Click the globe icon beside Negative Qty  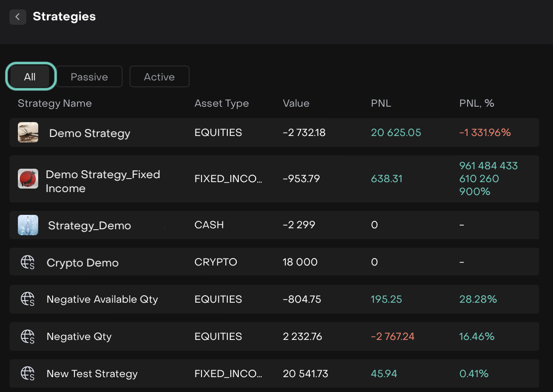pyautogui.click(x=28, y=336)
